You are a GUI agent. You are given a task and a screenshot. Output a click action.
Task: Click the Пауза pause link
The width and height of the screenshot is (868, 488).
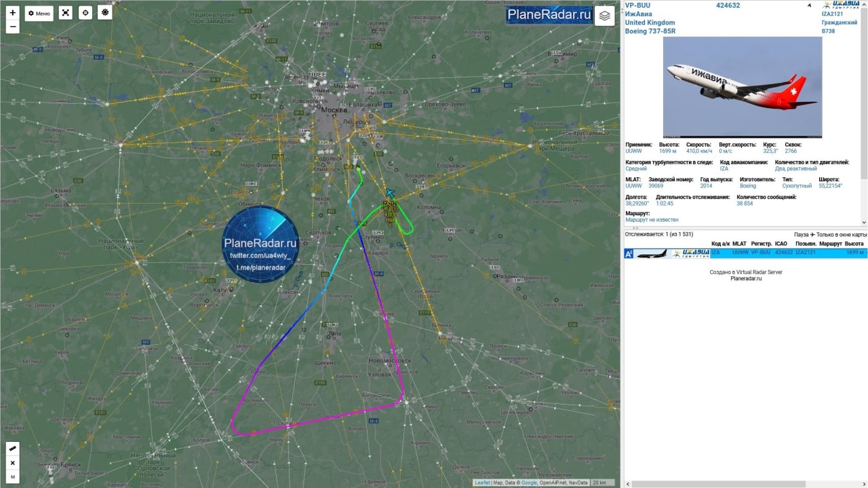coord(802,235)
